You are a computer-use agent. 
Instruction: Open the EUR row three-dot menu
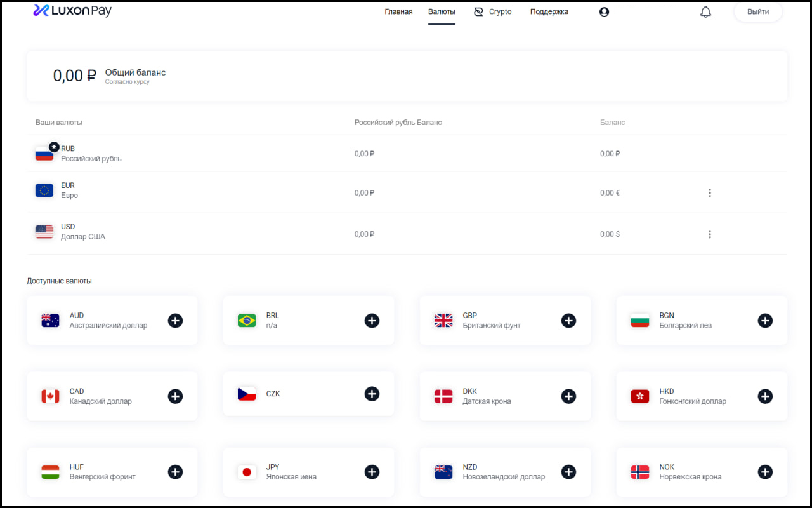(x=709, y=193)
